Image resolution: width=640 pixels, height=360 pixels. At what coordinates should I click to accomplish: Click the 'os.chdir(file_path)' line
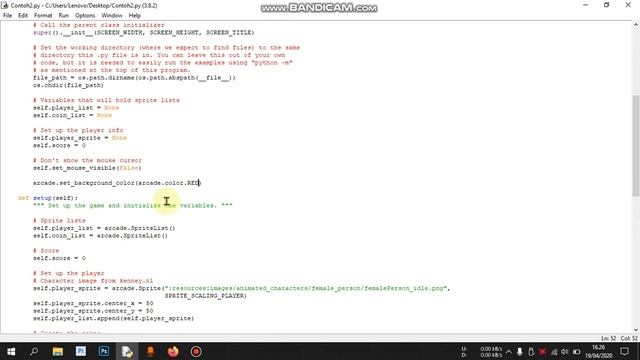coord(68,85)
